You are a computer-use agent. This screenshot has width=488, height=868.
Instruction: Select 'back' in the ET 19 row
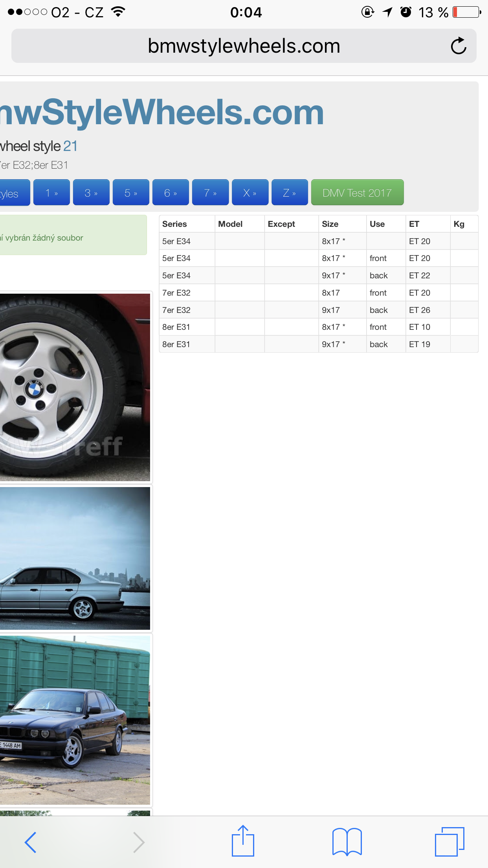tap(386, 344)
